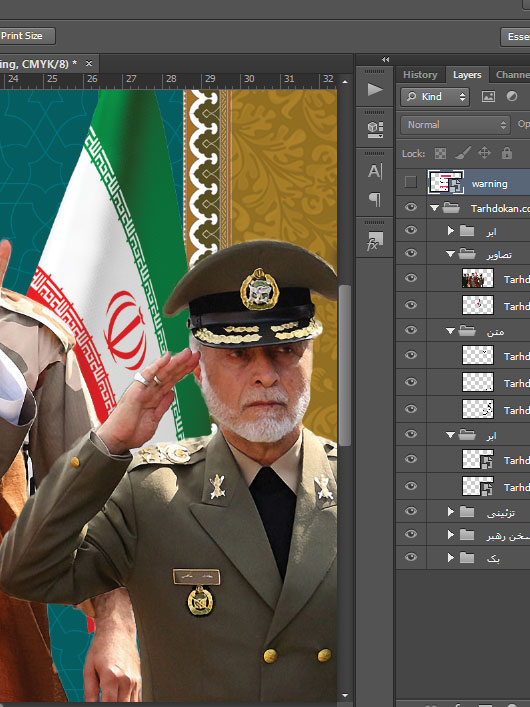The width and height of the screenshot is (530, 707).
Task: Open the 3D cube panel icon
Action: pos(374,129)
